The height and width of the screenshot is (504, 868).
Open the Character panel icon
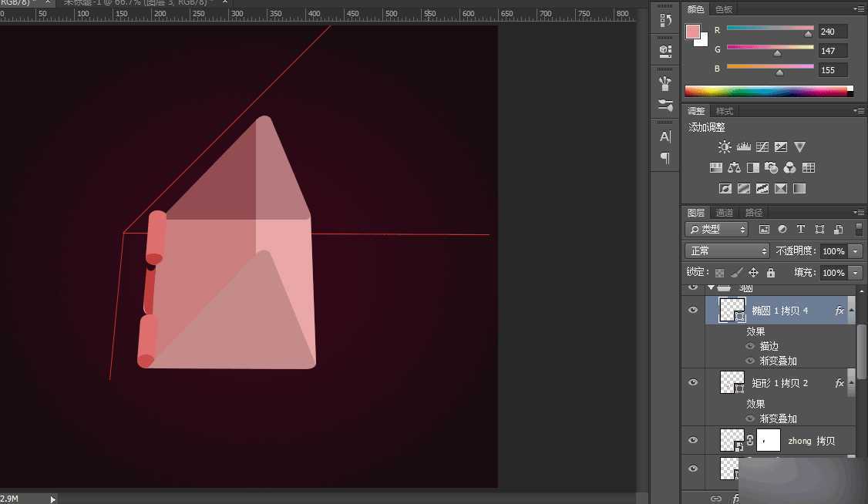click(x=664, y=136)
